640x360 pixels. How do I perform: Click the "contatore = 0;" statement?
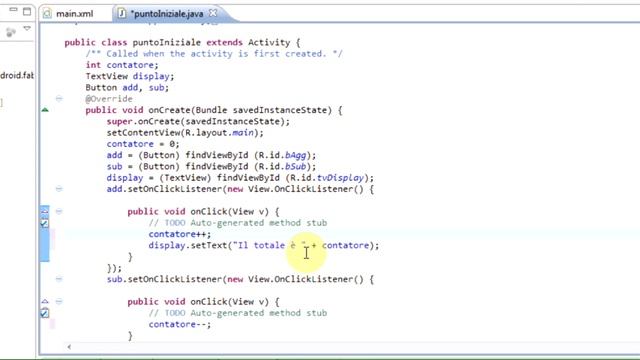click(143, 144)
